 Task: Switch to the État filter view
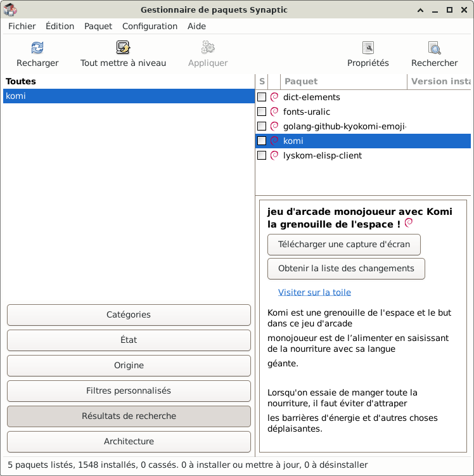coord(129,340)
